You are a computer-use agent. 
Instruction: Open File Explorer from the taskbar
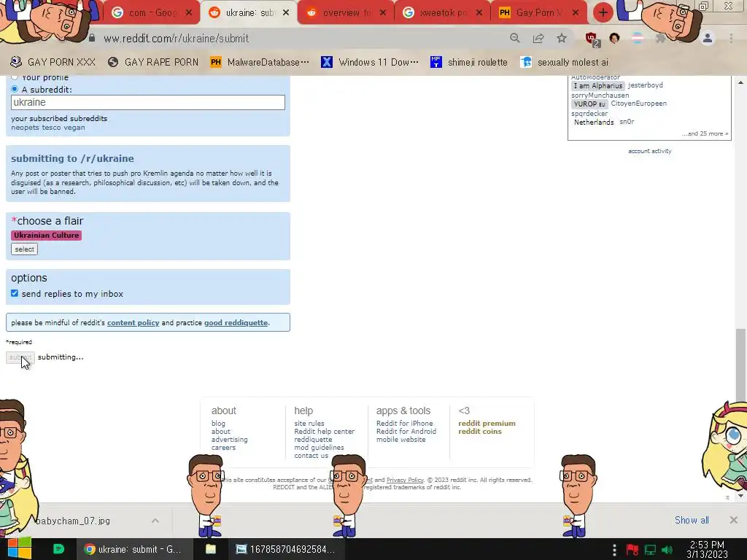[211, 549]
